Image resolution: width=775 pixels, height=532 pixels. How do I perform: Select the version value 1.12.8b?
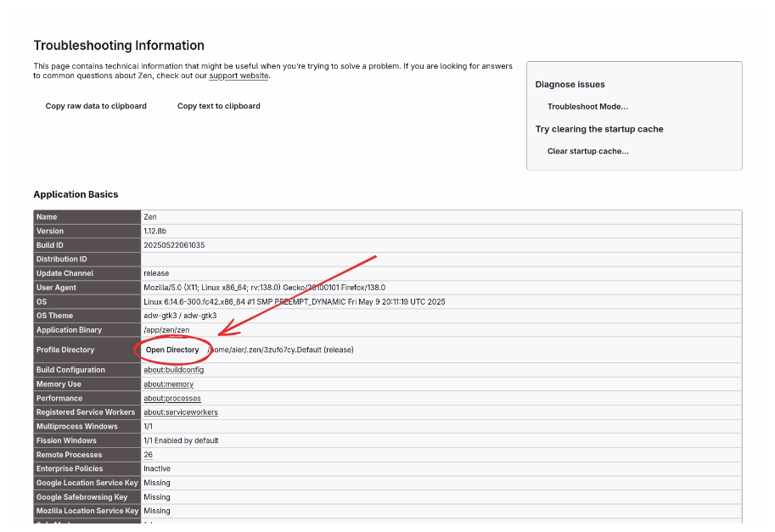(154, 231)
